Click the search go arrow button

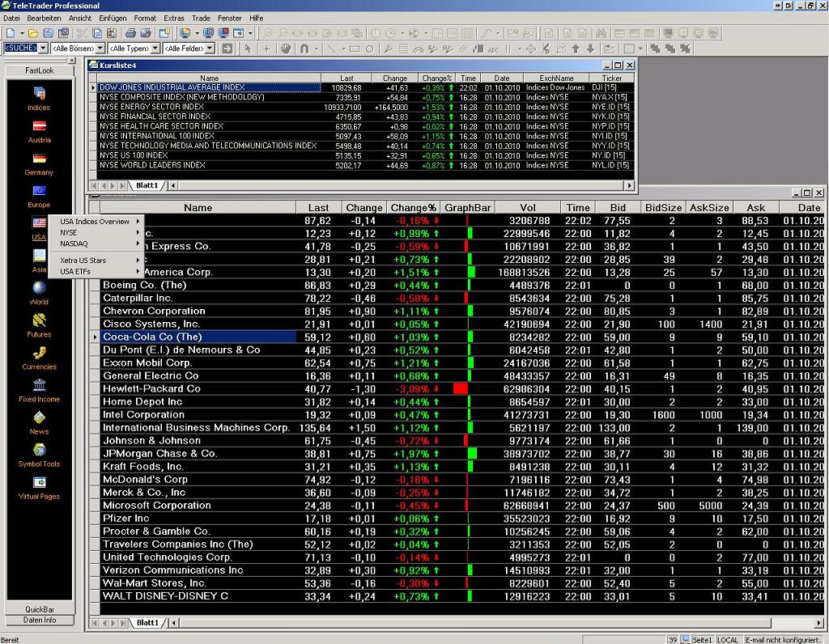click(227, 49)
